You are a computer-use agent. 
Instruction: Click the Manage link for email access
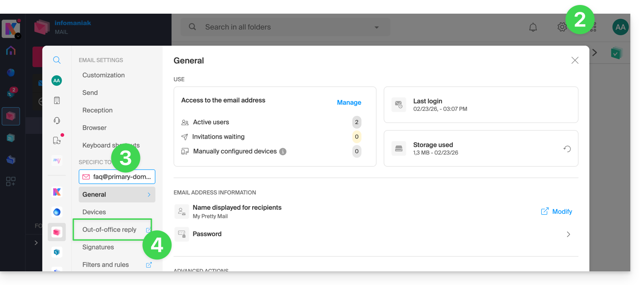[x=349, y=103]
